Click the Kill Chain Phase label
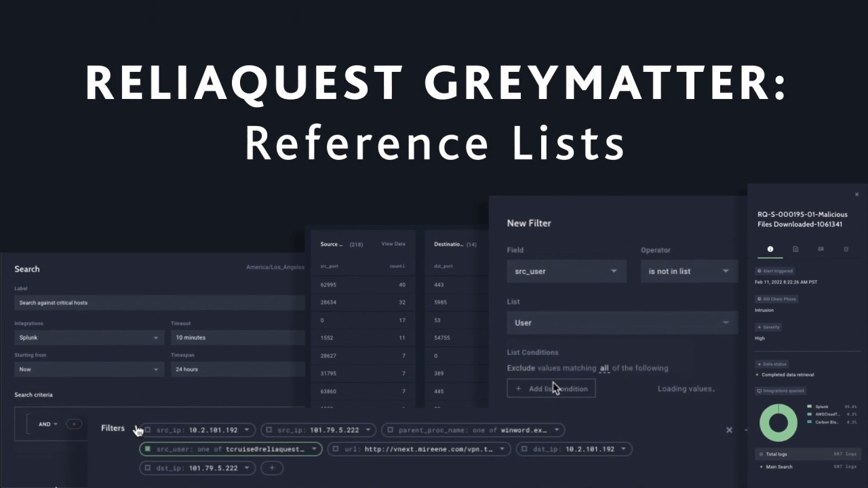Screen dimensions: 868x488 [x=776, y=299]
